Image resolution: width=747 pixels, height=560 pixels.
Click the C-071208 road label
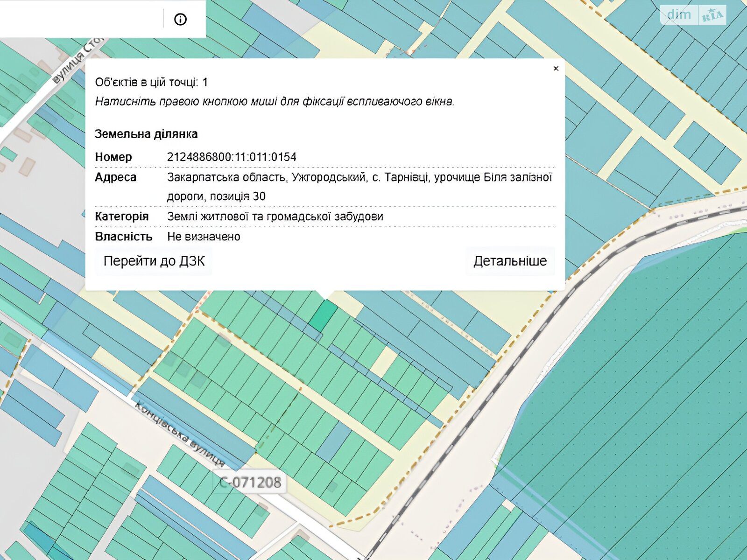pos(250,482)
